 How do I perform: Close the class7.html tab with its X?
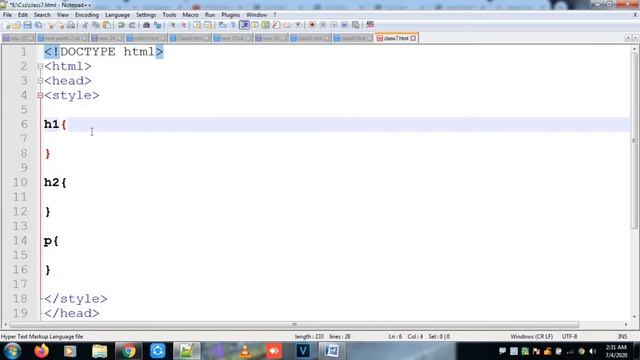pyautogui.click(x=413, y=38)
